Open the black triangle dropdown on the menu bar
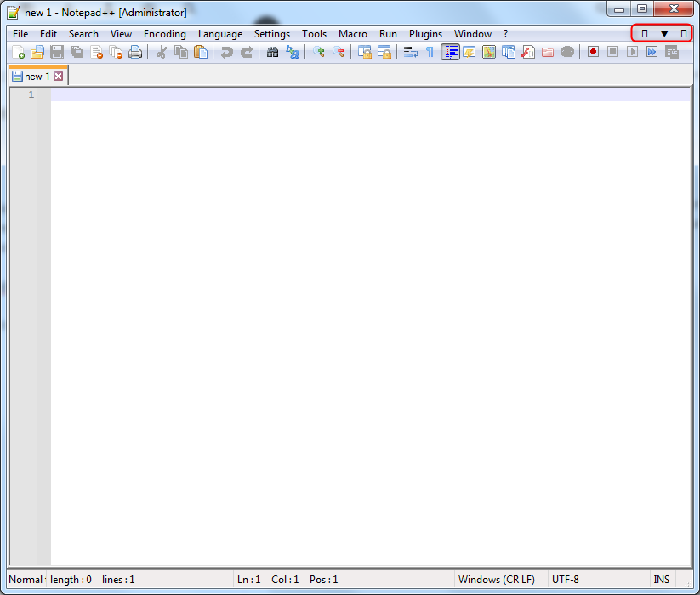 [664, 33]
